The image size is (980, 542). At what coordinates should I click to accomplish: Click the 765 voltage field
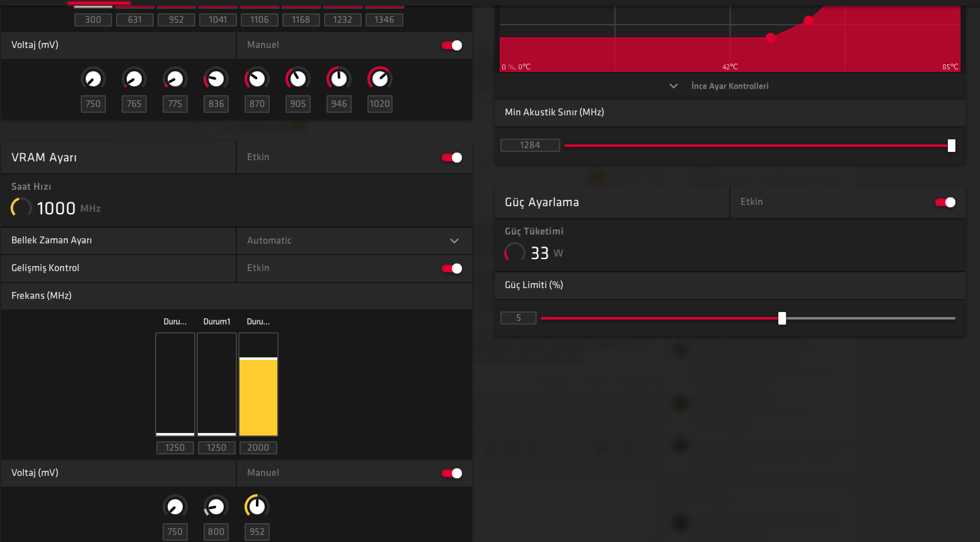pos(134,104)
